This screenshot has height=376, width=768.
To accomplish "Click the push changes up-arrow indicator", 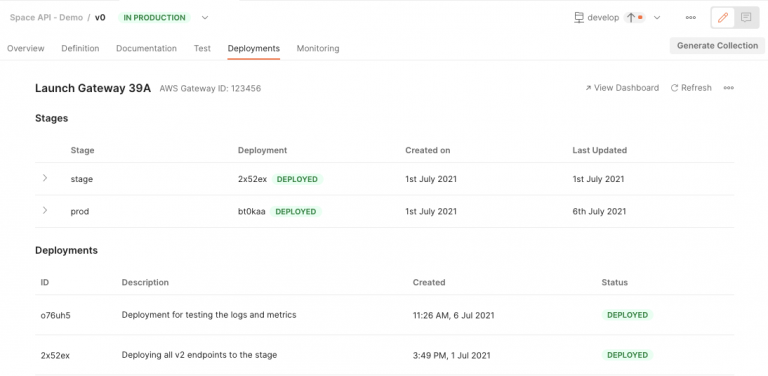I will tap(635, 18).
